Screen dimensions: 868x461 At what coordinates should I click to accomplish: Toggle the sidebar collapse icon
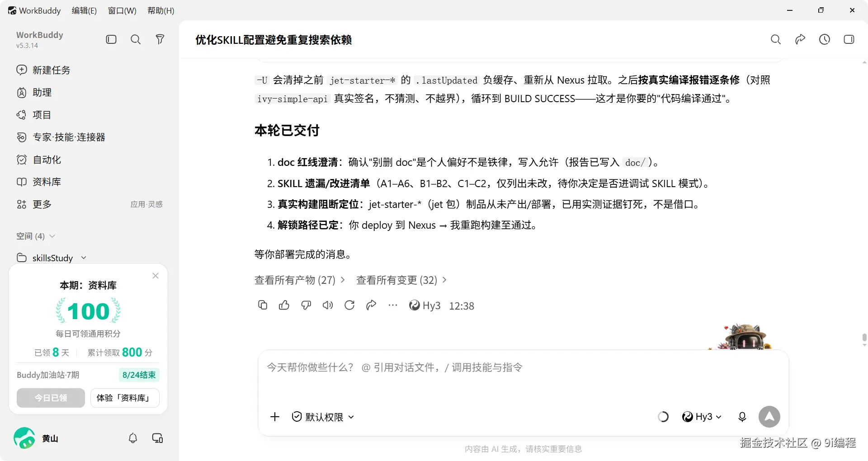[111, 39]
